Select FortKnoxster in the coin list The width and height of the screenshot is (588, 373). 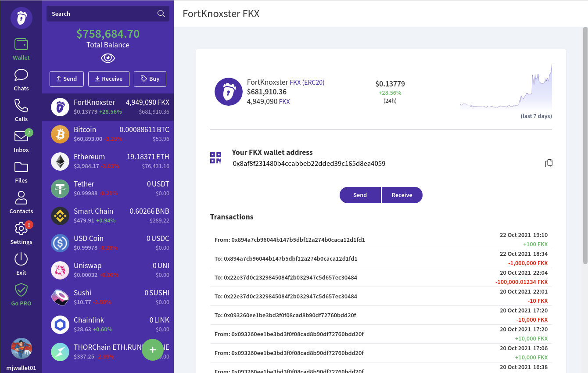108,107
